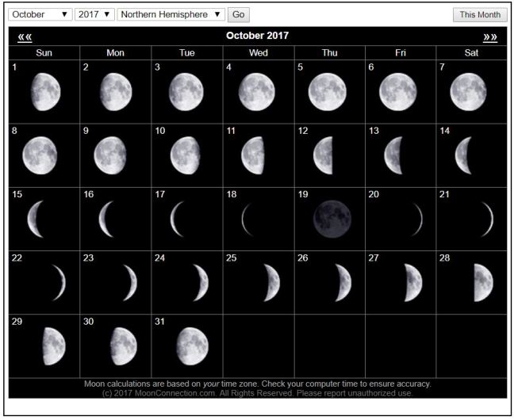This screenshot has height=420, width=514.
Task: Open the year dropdown showing 2017
Action: 94,14
